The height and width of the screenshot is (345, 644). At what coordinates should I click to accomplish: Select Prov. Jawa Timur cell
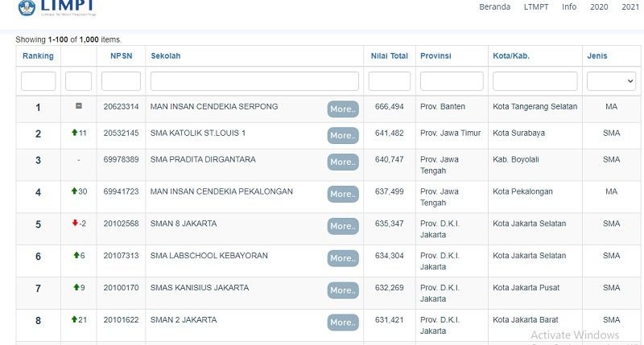(451, 133)
